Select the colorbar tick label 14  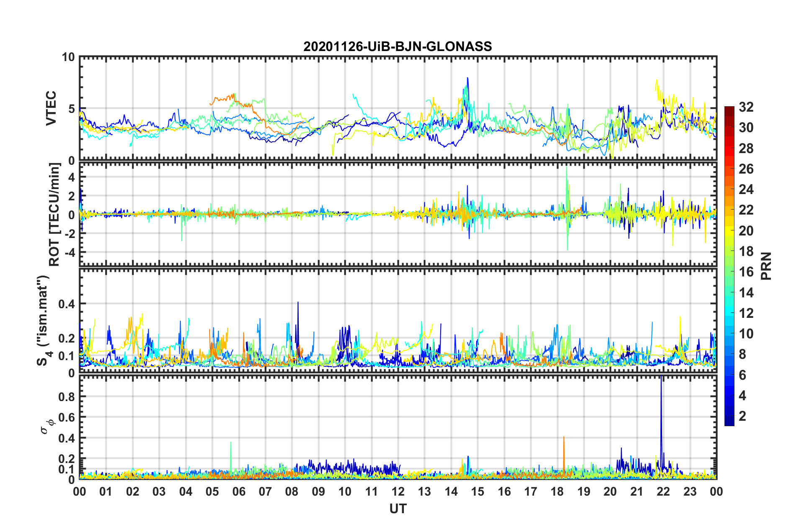tap(746, 293)
